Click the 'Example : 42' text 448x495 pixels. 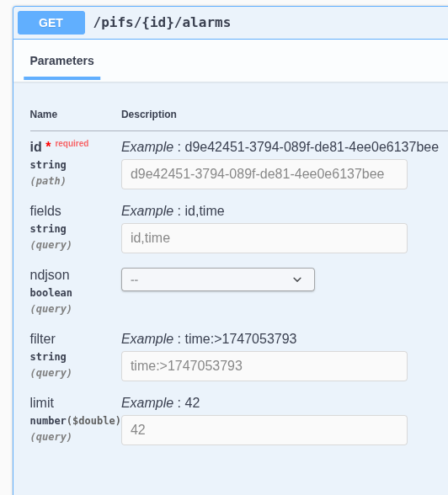(161, 402)
